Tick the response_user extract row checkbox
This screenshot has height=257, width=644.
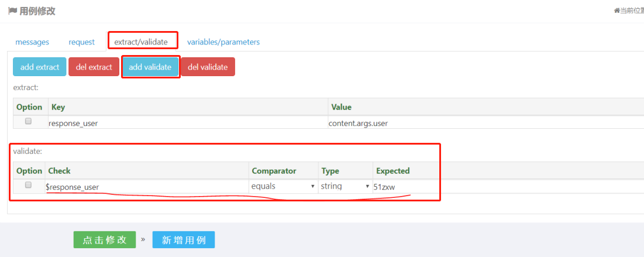[28, 121]
